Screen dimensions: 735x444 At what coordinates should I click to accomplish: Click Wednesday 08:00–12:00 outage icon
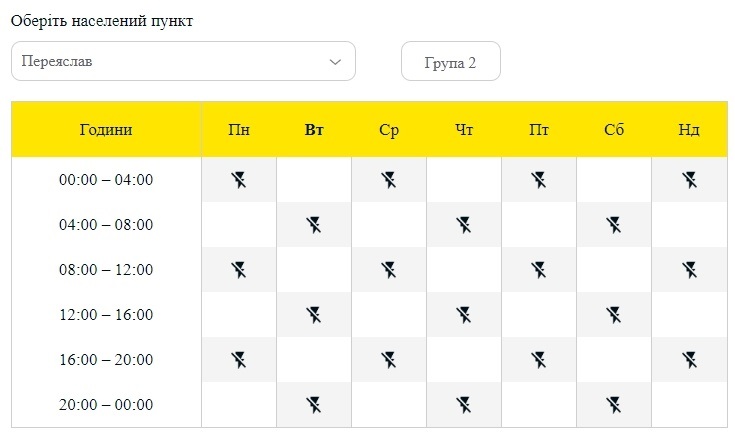(389, 270)
